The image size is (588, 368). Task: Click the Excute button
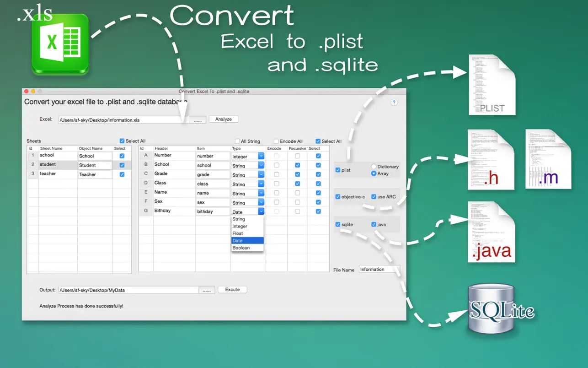point(232,289)
